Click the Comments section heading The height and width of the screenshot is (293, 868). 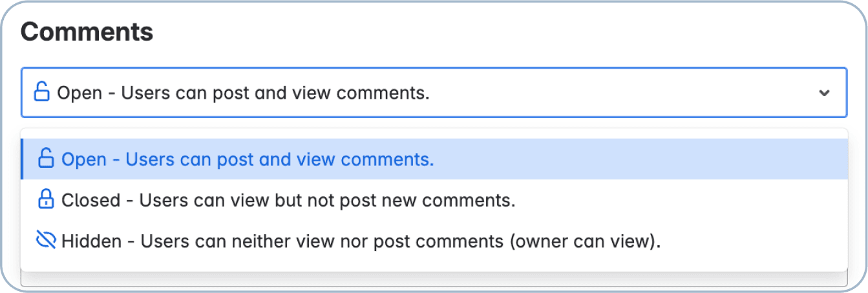click(87, 32)
